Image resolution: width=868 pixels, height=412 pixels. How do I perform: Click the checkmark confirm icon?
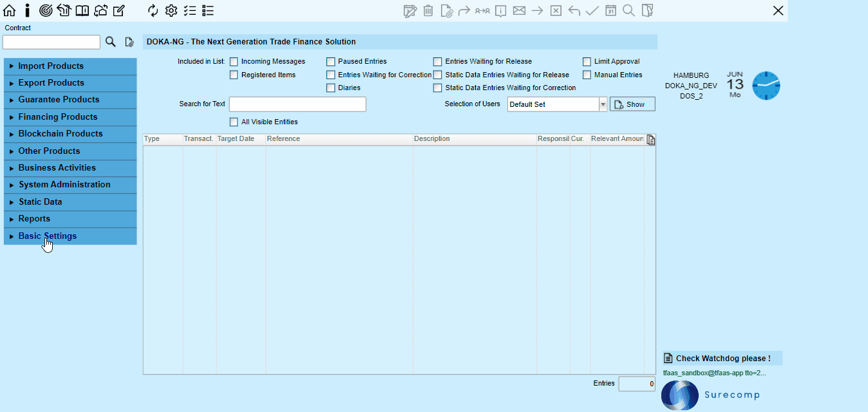(592, 10)
